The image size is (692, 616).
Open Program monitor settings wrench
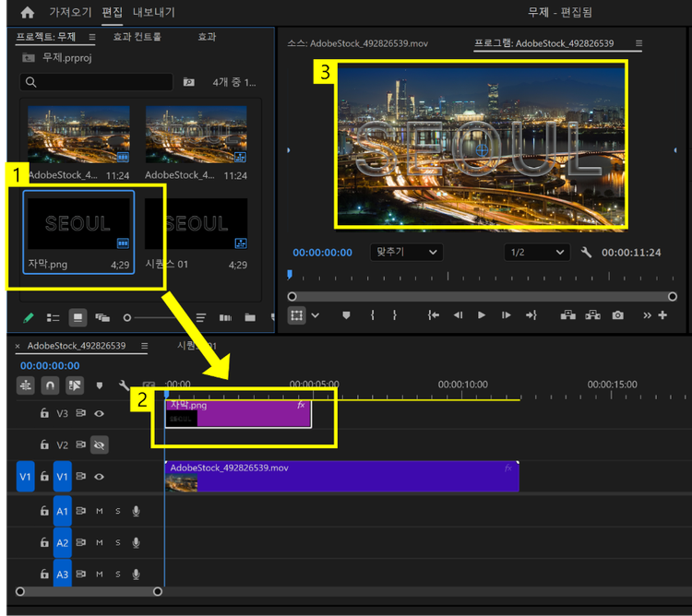pyautogui.click(x=585, y=252)
